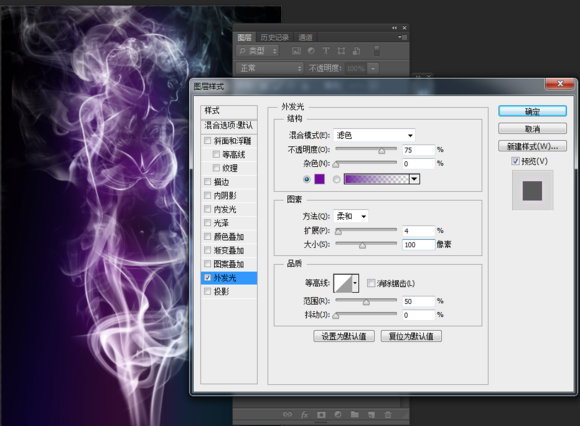The height and width of the screenshot is (426, 580).
Task: Click the 不透明度 slider handle
Action: [x=382, y=151]
